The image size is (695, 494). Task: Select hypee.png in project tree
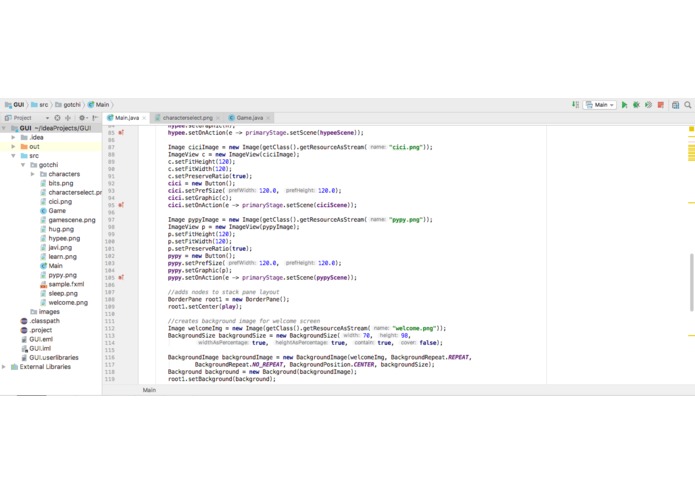(x=60, y=238)
